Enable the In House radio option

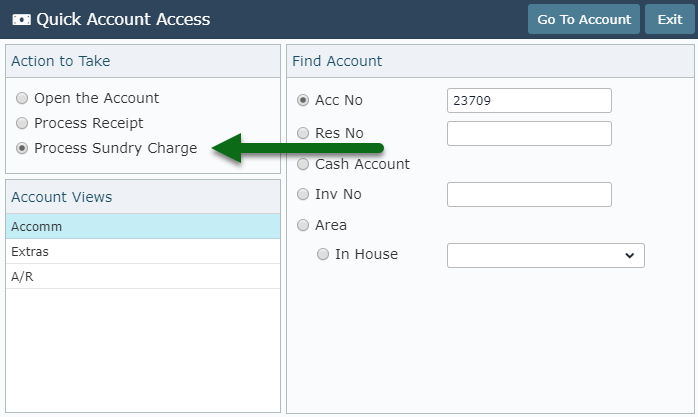323,254
